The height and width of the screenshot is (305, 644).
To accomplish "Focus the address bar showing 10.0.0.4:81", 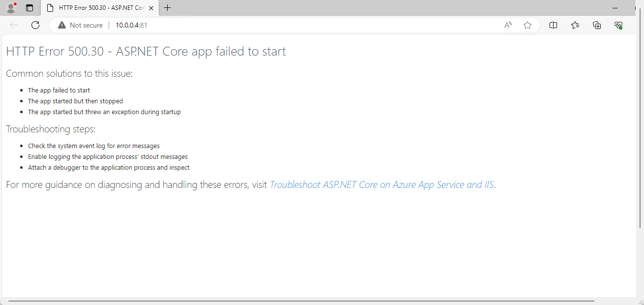I will 295,25.
